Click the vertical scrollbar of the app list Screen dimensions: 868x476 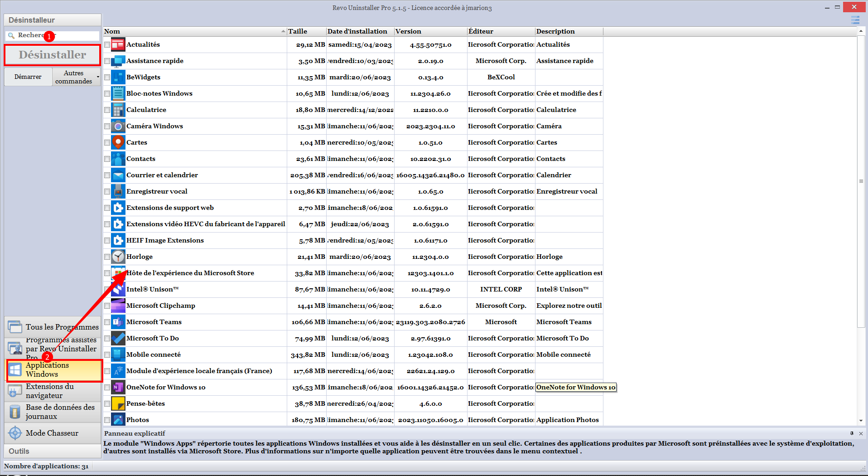(861, 181)
